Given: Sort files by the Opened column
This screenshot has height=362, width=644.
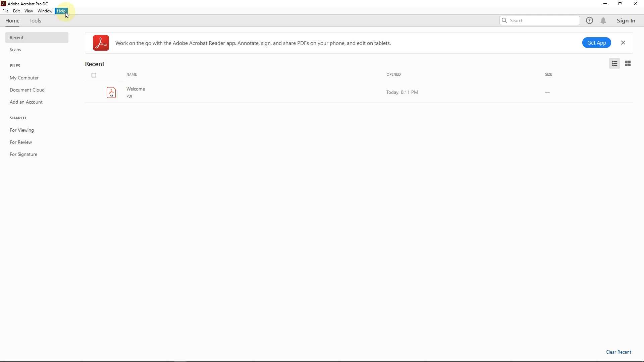Looking at the screenshot, I should [x=393, y=75].
